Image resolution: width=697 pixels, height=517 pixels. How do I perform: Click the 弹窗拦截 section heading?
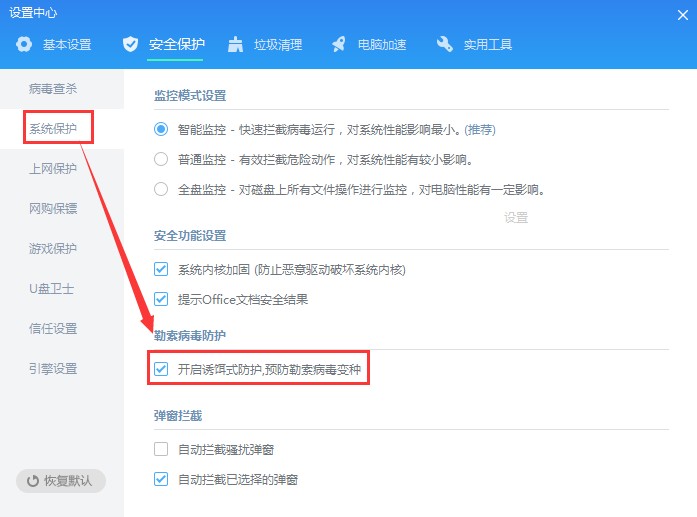coord(178,416)
